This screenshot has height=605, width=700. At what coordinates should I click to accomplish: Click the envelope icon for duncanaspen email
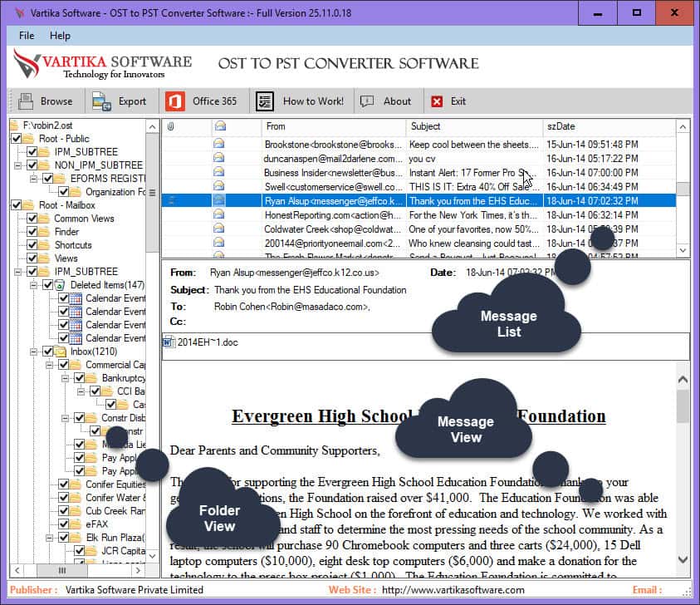click(x=218, y=158)
